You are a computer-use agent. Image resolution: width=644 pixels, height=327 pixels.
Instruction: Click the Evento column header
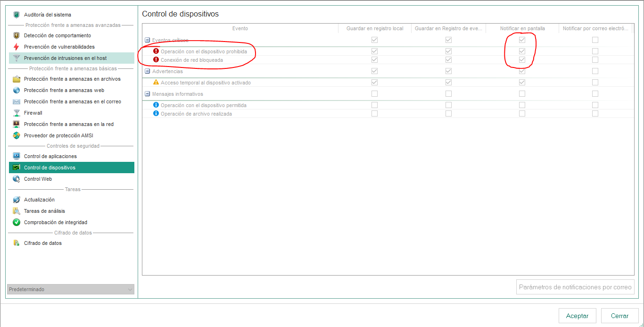(240, 28)
